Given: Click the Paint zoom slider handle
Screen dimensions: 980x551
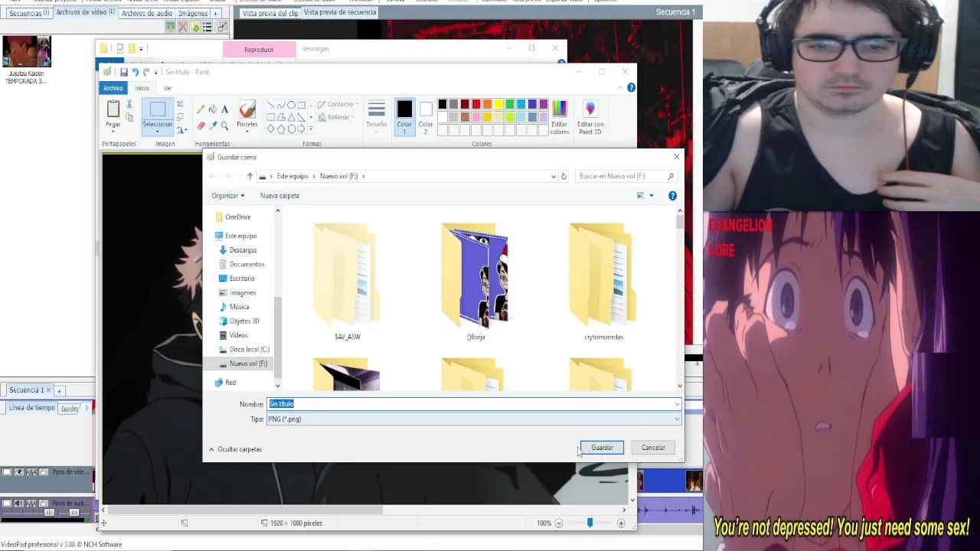Looking at the screenshot, I should (x=590, y=523).
